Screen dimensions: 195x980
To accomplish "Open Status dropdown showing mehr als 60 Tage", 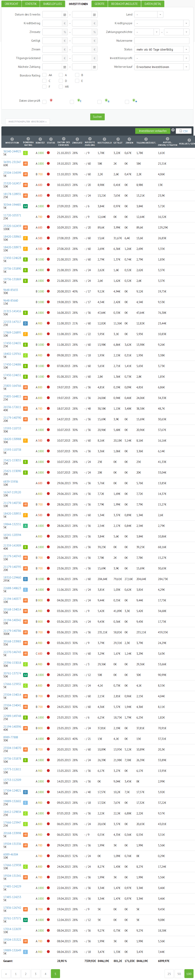I will (162, 49).
